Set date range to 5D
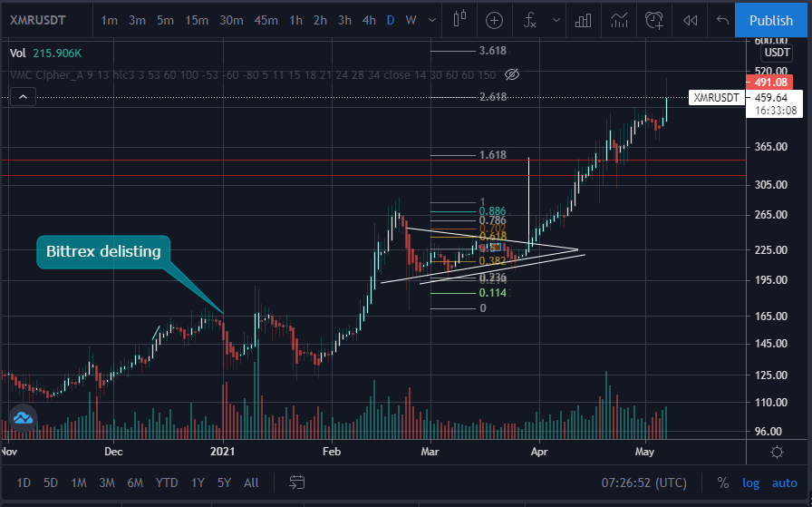812x507 pixels. pos(50,483)
